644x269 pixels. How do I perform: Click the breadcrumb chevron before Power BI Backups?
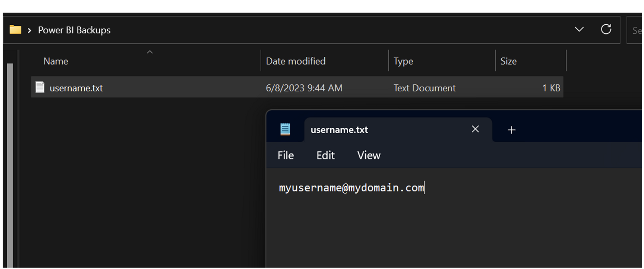coord(29,30)
